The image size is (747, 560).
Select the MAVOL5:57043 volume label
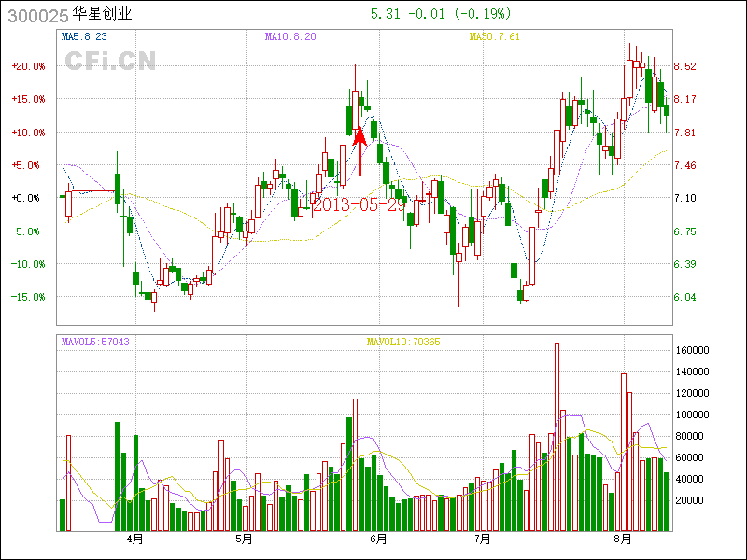[x=95, y=342]
